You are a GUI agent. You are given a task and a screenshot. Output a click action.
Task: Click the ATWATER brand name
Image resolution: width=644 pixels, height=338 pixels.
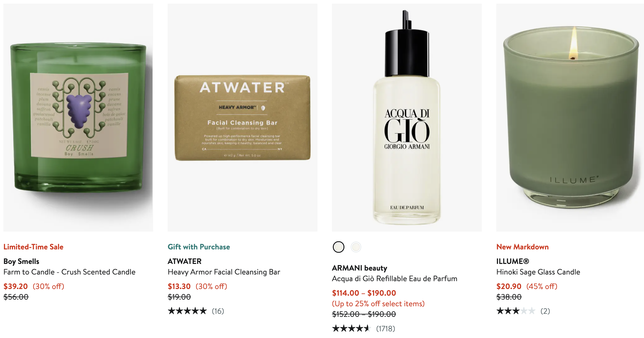[185, 261]
